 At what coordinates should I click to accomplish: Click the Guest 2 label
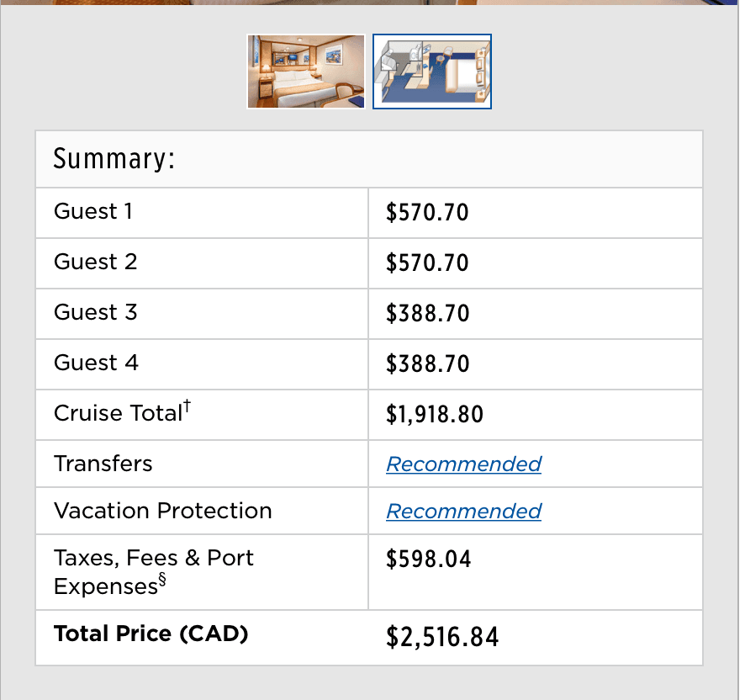(x=95, y=262)
